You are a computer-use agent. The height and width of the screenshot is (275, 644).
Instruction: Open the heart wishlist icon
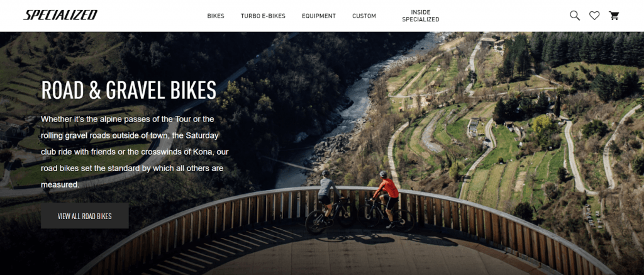coord(594,16)
